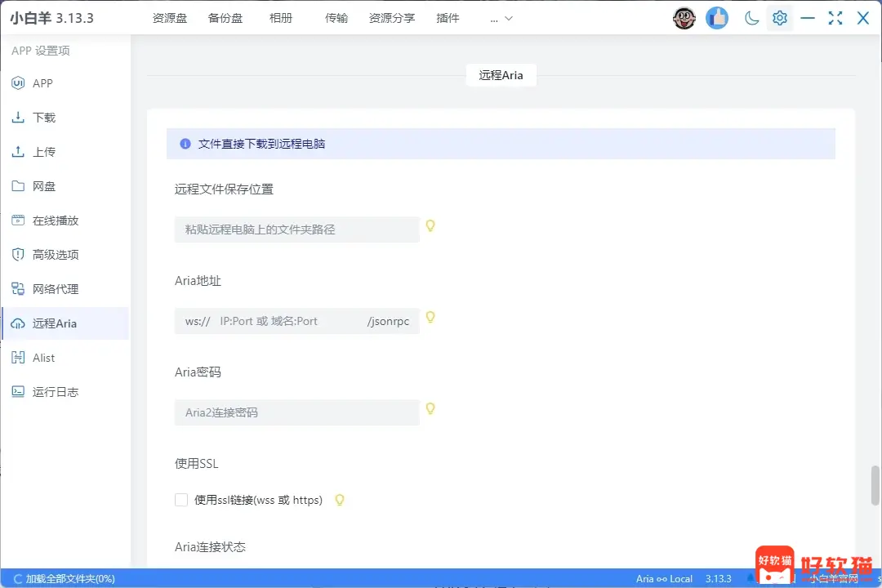Viewport: 882px width, 588px height.
Task: Click the blue thumbs-up icon
Action: click(717, 18)
